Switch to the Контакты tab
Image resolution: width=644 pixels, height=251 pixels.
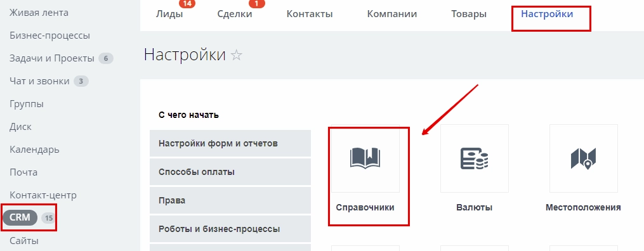point(309,14)
